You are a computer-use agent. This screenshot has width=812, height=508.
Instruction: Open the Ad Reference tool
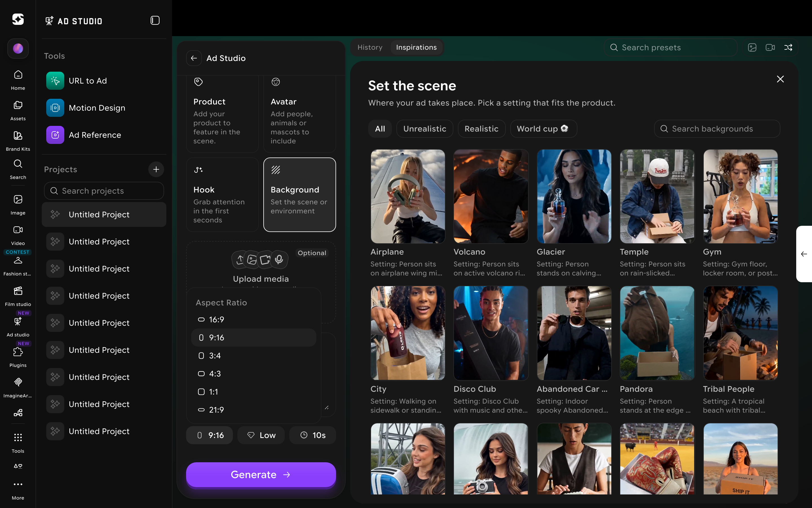tap(104, 135)
